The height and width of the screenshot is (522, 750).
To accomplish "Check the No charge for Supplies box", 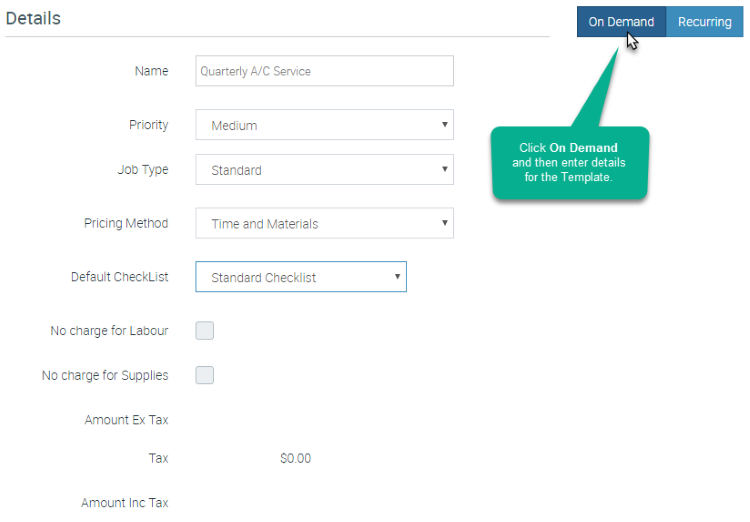I will coord(205,375).
